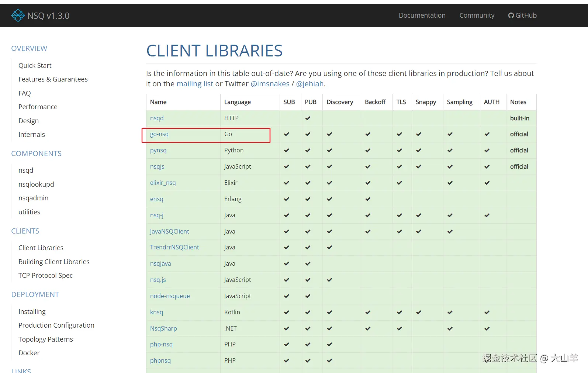Open the nsq.js library link
The height and width of the screenshot is (373, 588).
point(158,280)
